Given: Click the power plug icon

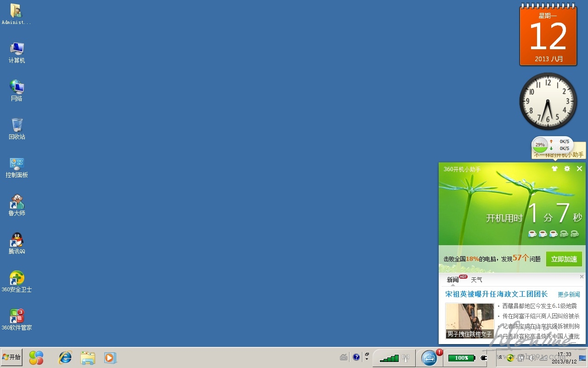Looking at the screenshot, I should click(x=484, y=358).
